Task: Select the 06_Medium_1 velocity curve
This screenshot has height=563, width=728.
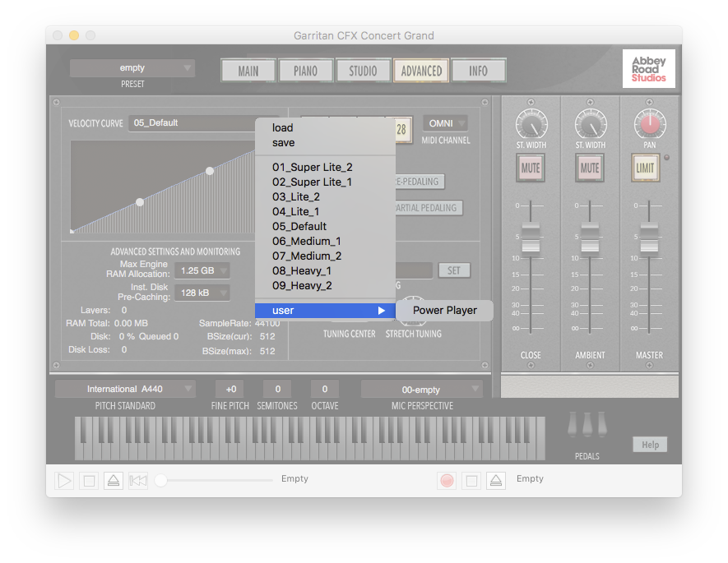Action: [x=325, y=241]
